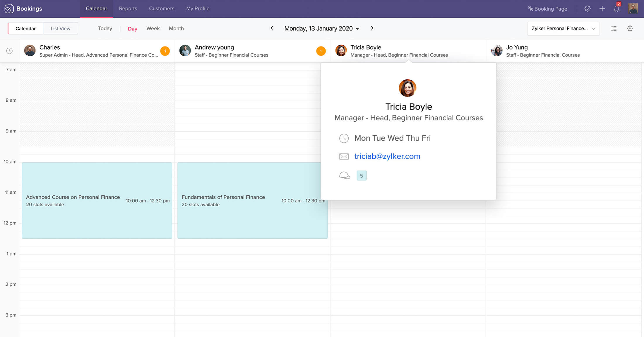The image size is (644, 337).
Task: Open top bar settings gear
Action: pos(588,9)
